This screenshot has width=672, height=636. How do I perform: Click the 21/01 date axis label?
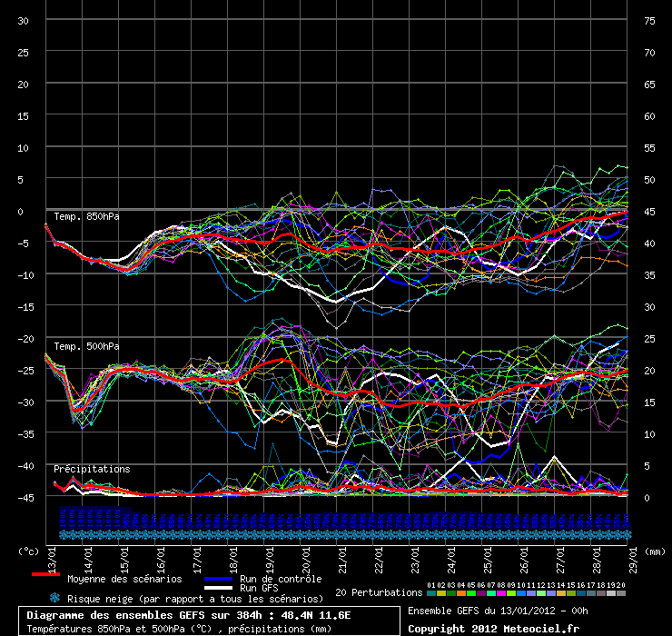point(343,560)
